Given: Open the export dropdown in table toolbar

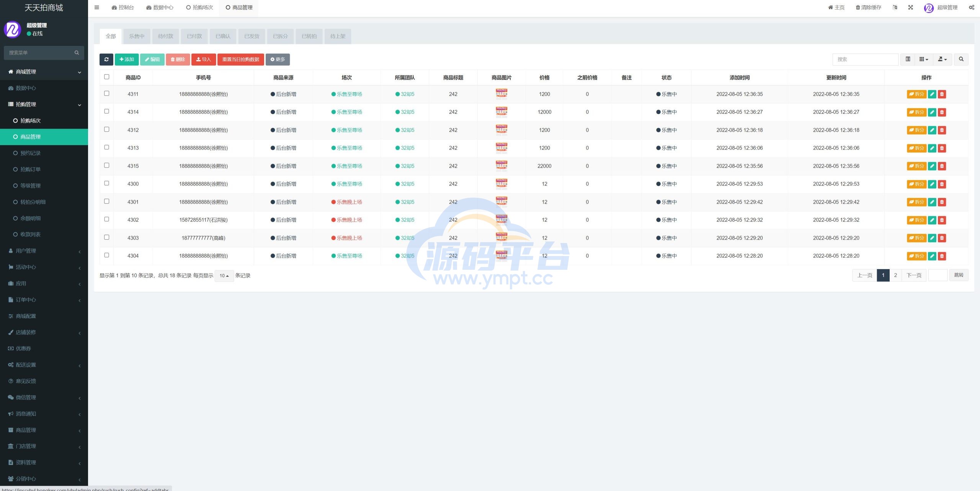Looking at the screenshot, I should (x=942, y=59).
